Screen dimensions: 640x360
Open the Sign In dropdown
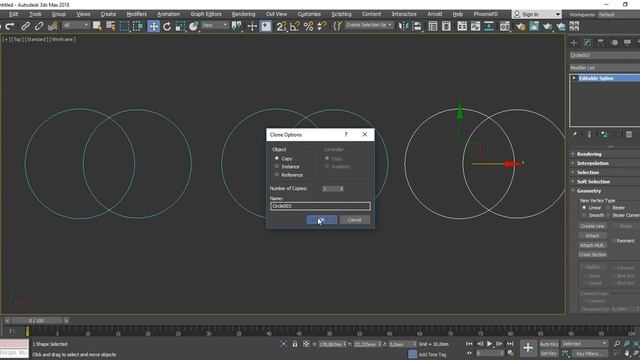(537, 14)
